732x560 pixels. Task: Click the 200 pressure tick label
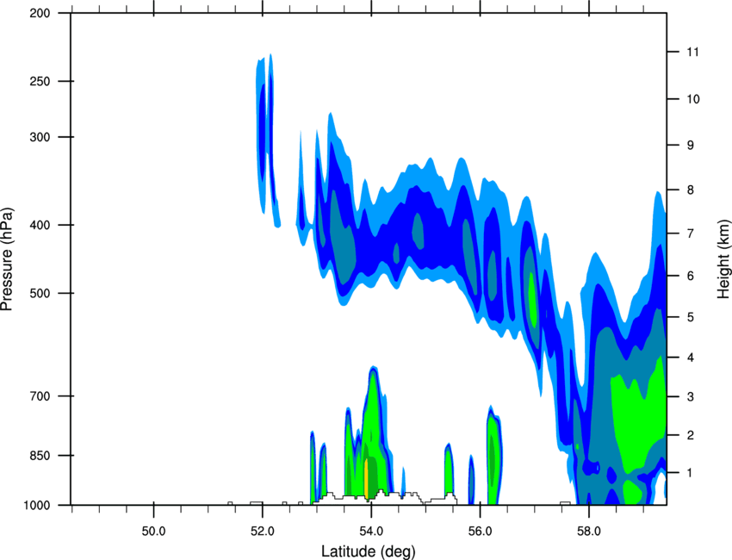click(40, 13)
